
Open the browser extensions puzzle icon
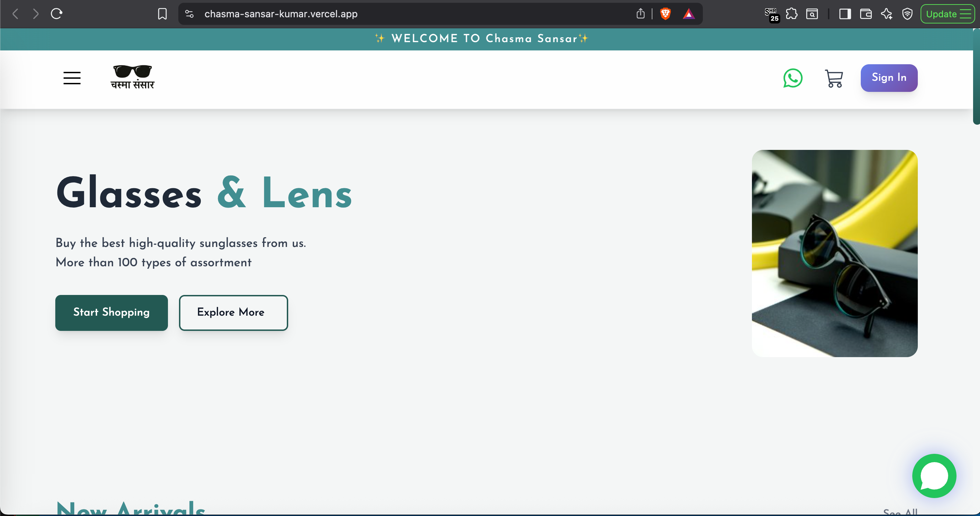pyautogui.click(x=792, y=14)
